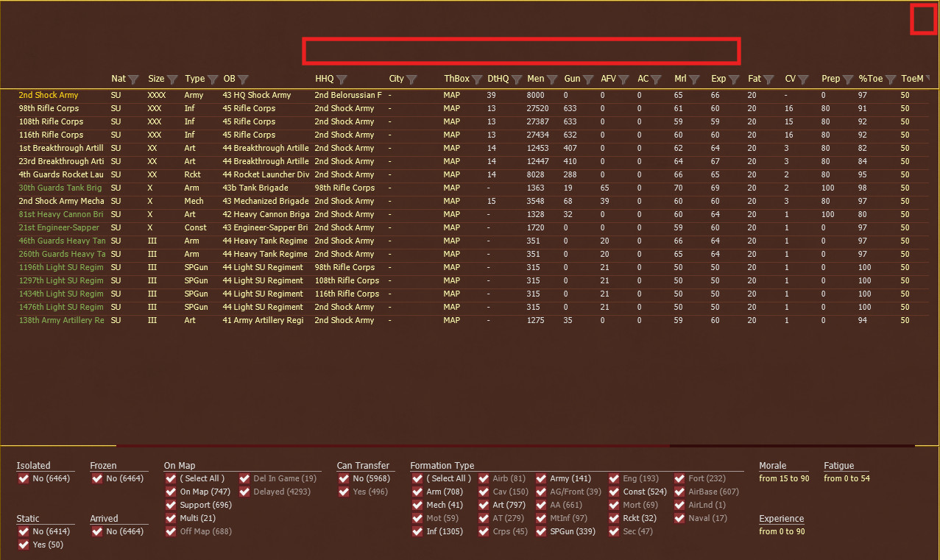Open the Mrl column filter funnel
940x560 pixels.
[694, 79]
